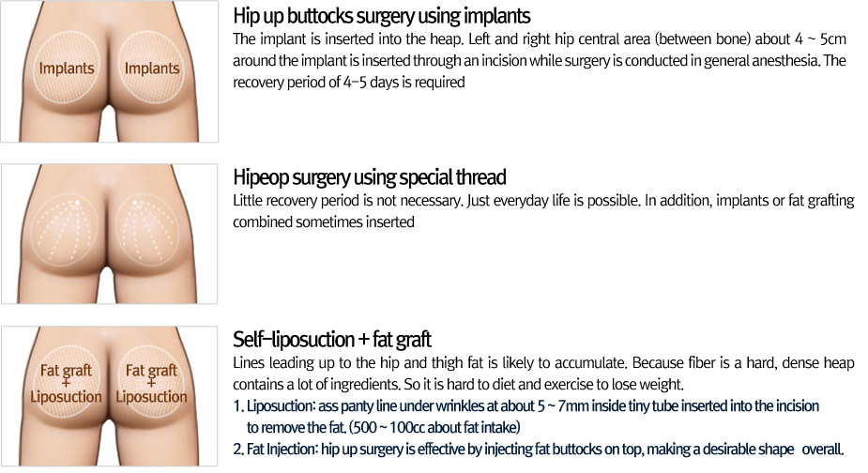Select the "Hip up buttocks surgery using implants" heading
868x473 pixels.
381,16
